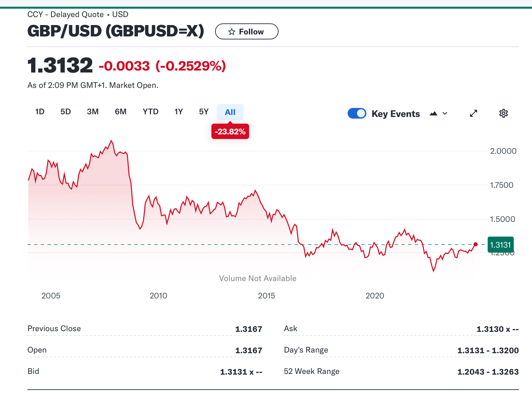Expand chart to full screen
Screen dimensions: 532x399
click(473, 113)
